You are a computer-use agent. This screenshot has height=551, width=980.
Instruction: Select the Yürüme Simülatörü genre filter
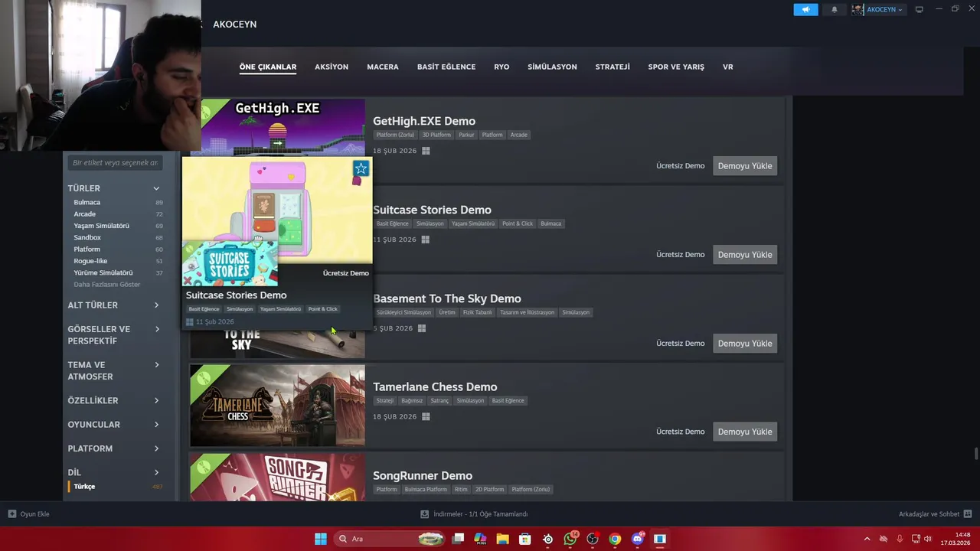[x=103, y=273]
